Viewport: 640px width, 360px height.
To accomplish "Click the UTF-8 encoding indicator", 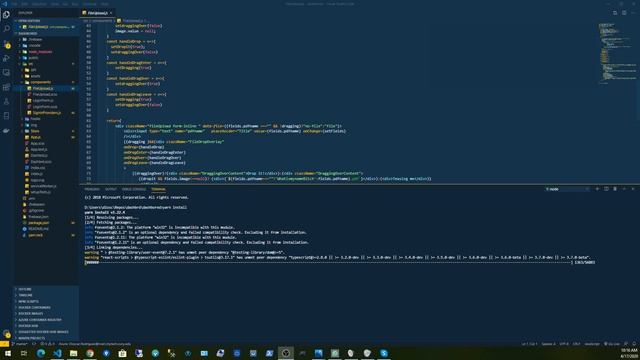I will coord(564,344).
